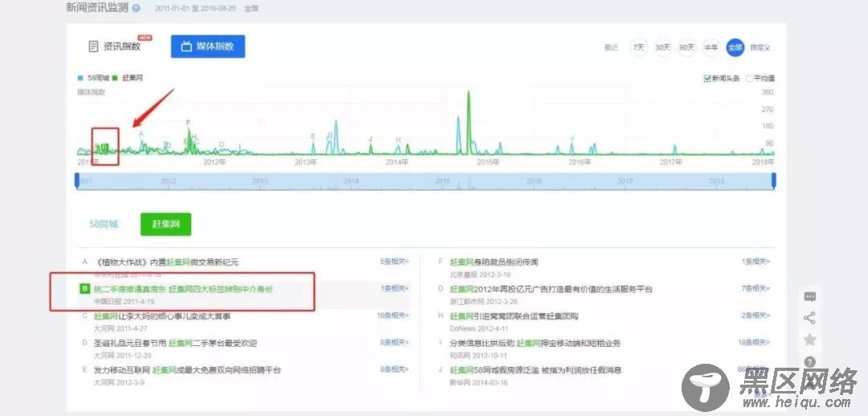This screenshot has width=868, height=416.
Task: Click source date 和讯网 2012-10-11
Action: 478,356
